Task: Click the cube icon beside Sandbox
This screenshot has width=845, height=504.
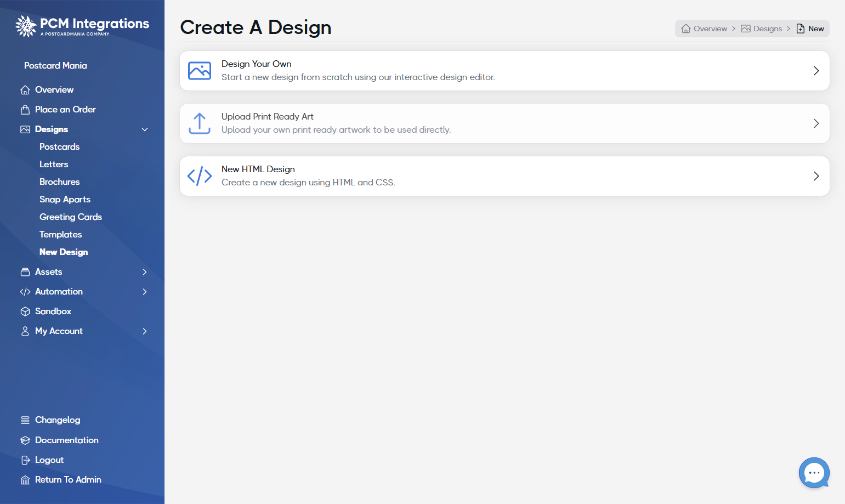Action: click(x=25, y=312)
